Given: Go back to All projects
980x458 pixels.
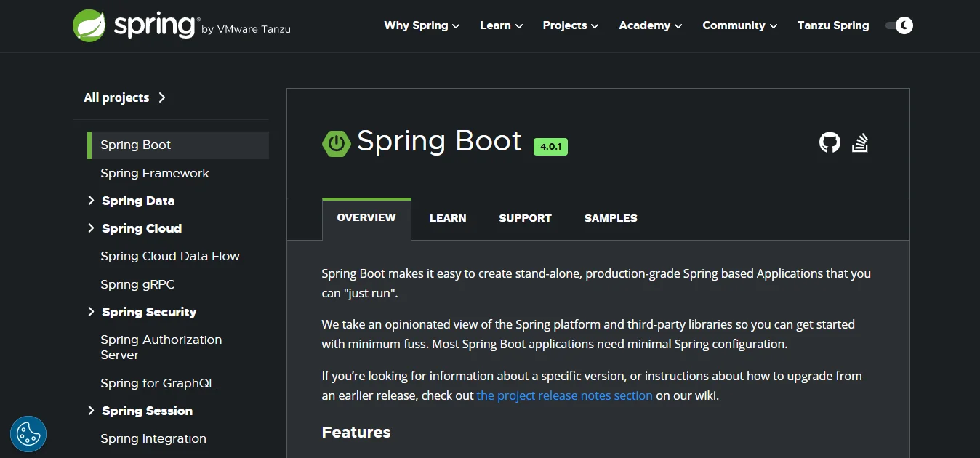Looking at the screenshot, I should [x=116, y=97].
